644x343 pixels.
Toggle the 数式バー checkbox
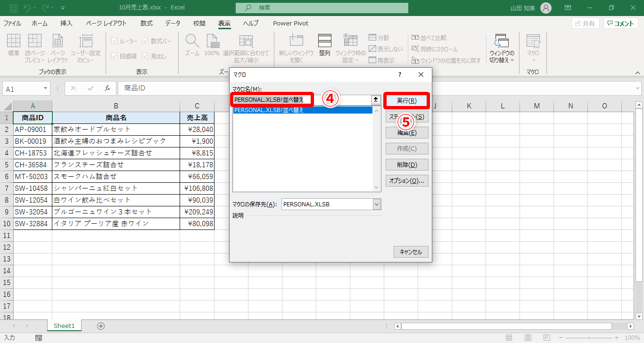click(157, 41)
